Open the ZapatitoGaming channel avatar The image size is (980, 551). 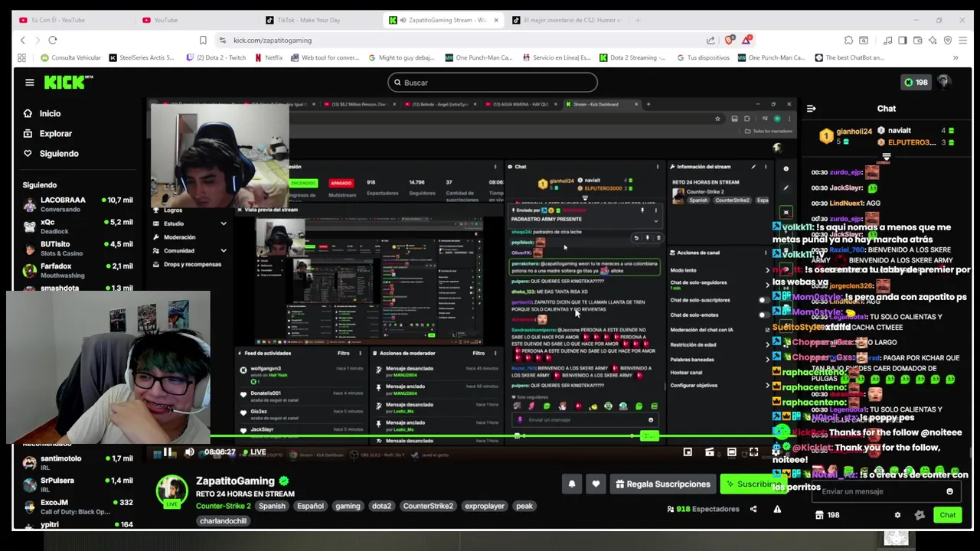171,491
